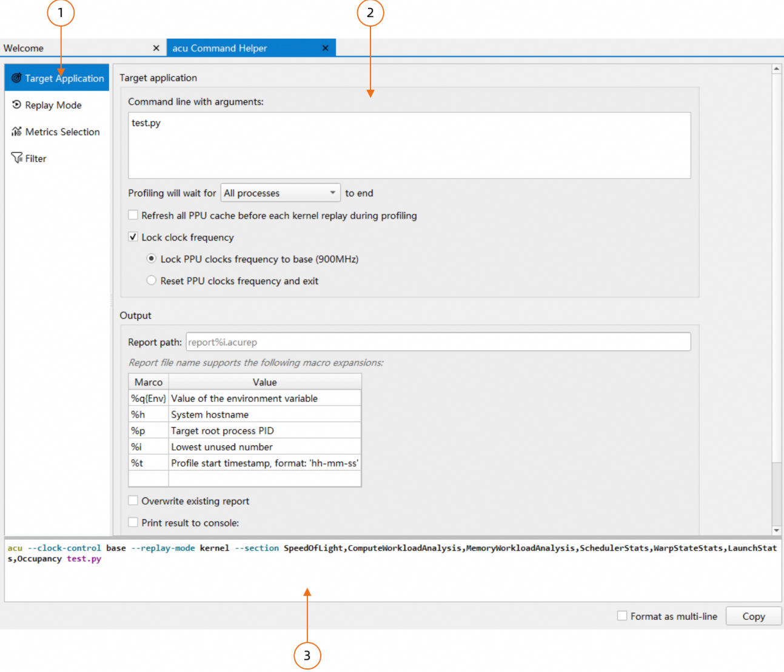The width and height of the screenshot is (784, 672).
Task: Click the Target Application sidebar icon
Action: pos(16,78)
